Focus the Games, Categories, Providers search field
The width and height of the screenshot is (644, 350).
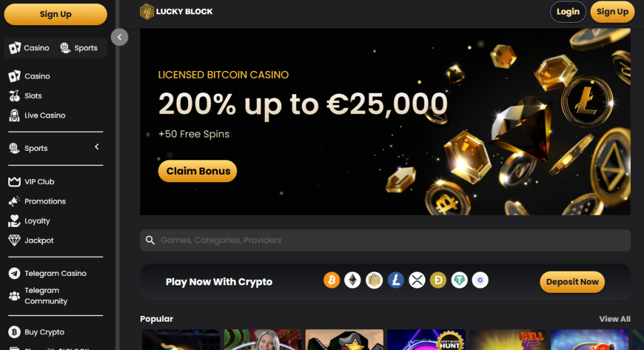point(386,241)
